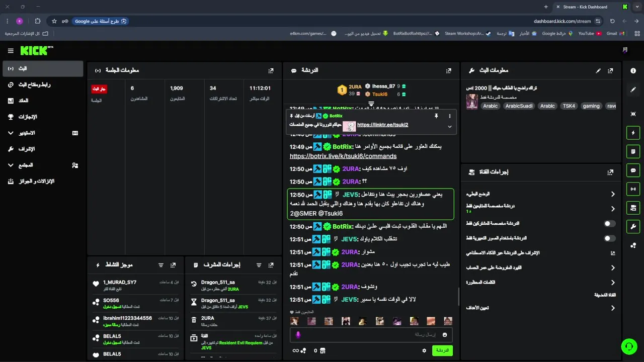Click the channel points dots rail icon

point(633,245)
